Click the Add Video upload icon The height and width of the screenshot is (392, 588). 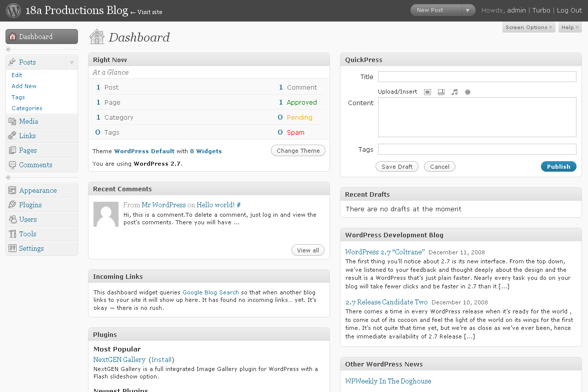coord(441,92)
